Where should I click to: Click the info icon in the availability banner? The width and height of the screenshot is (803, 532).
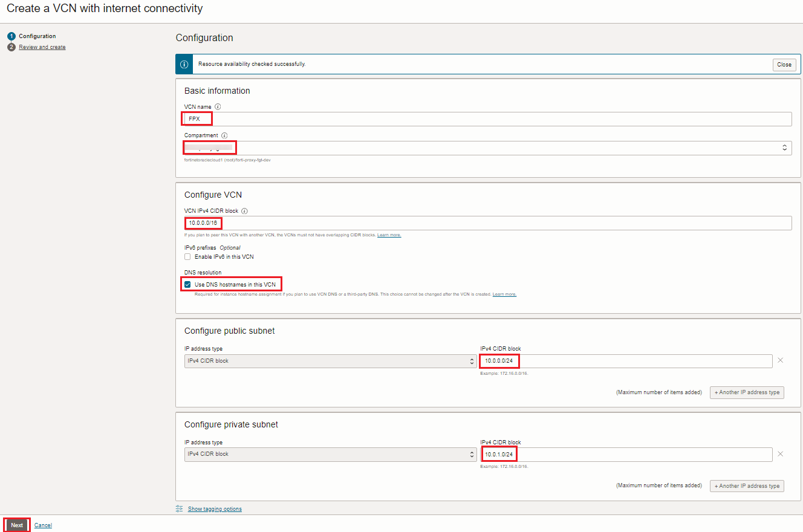[184, 64]
